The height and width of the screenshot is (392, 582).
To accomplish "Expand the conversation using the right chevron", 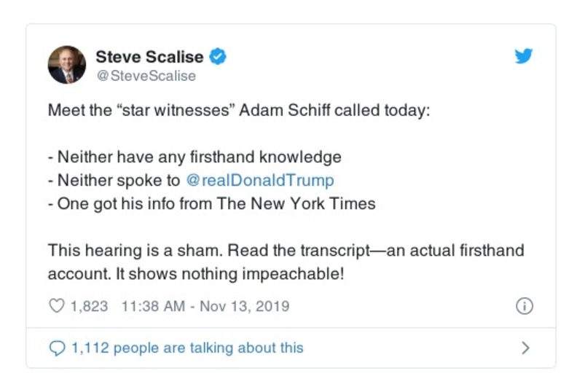I will (525, 348).
